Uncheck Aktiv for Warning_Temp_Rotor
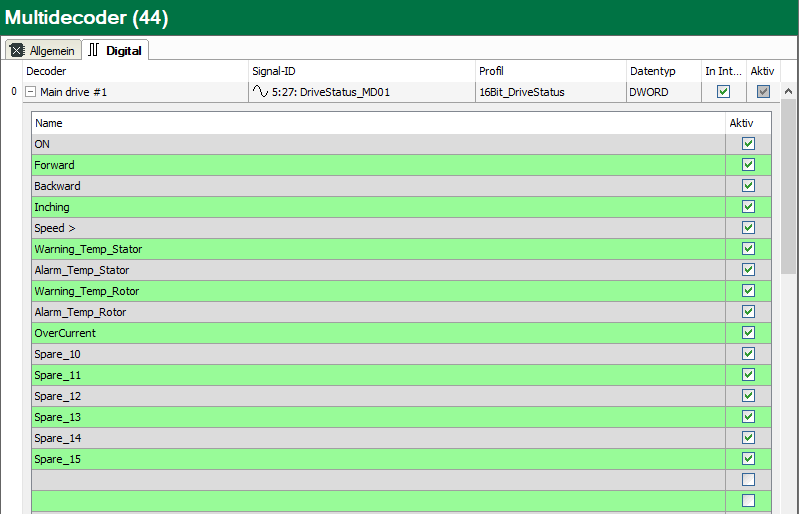 (x=748, y=290)
